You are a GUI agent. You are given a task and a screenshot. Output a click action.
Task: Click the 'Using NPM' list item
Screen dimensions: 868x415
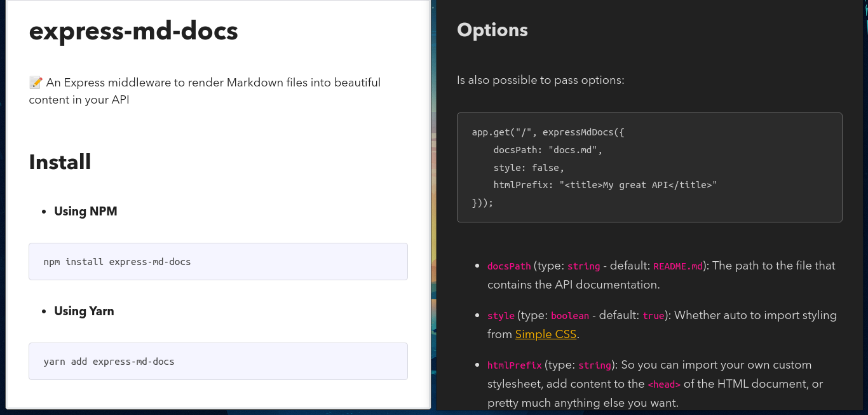coord(86,211)
